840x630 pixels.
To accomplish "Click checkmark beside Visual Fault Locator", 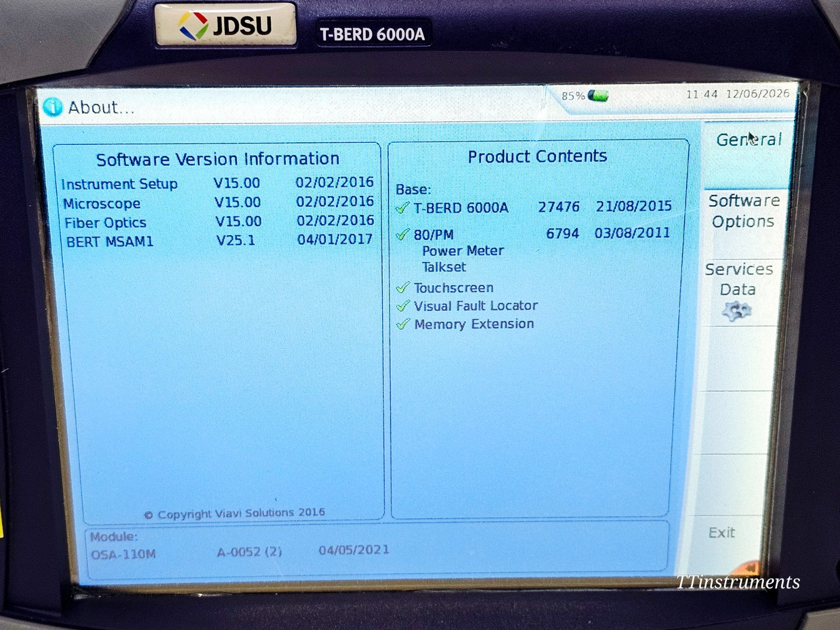I will point(403,306).
